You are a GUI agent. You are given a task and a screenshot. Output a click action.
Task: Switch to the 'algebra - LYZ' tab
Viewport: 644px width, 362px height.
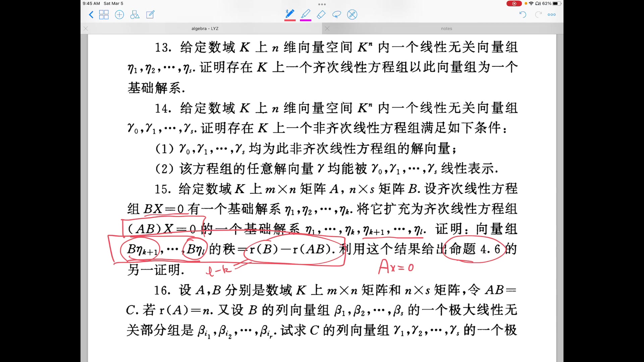tap(205, 28)
